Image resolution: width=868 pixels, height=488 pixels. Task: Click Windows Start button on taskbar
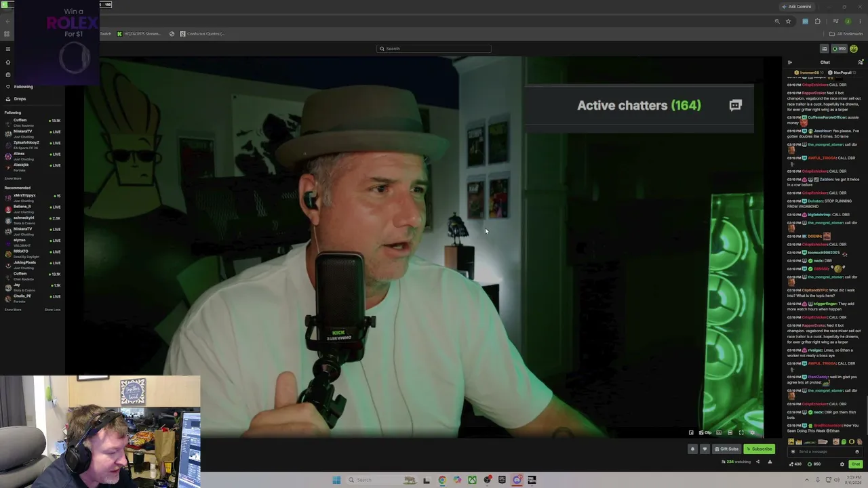point(336,480)
